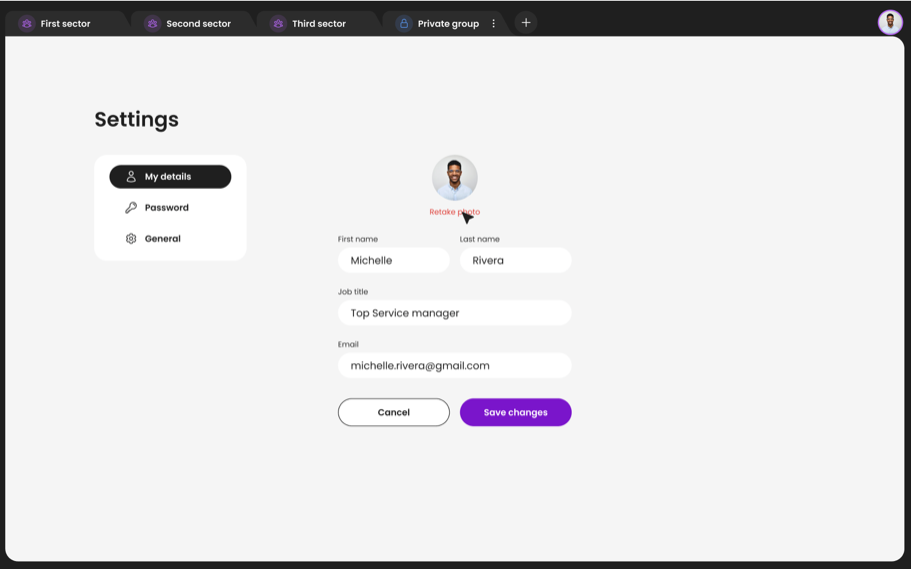
Task: Click the person icon in My details
Action: [x=131, y=177]
